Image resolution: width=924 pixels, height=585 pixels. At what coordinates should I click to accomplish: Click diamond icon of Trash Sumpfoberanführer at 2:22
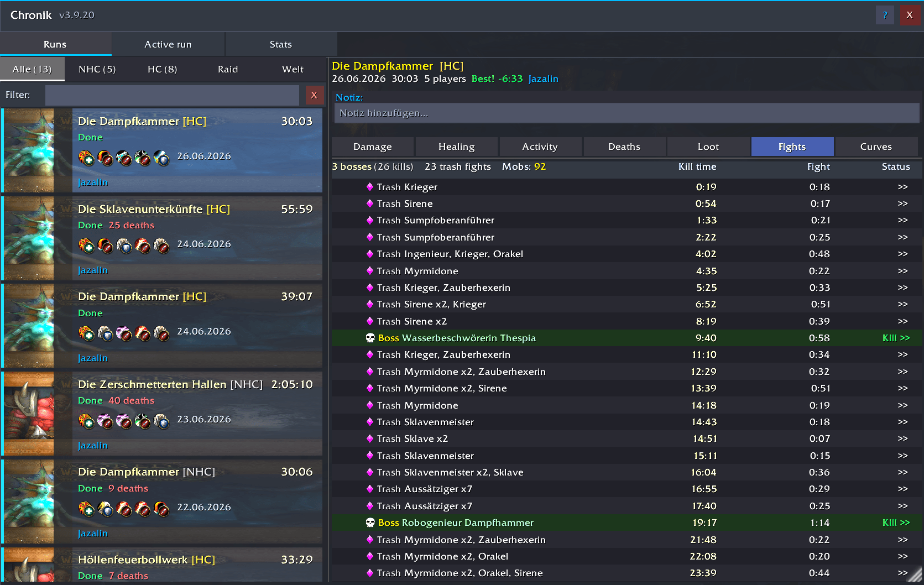[370, 237]
